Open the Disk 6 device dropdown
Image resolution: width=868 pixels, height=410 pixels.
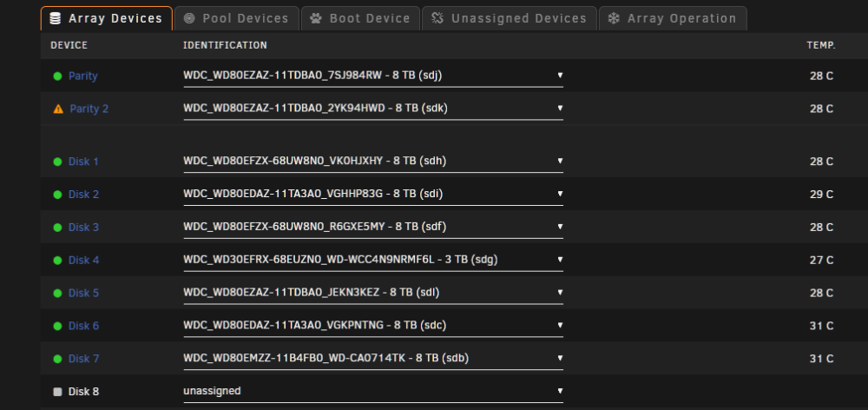[x=373, y=325]
